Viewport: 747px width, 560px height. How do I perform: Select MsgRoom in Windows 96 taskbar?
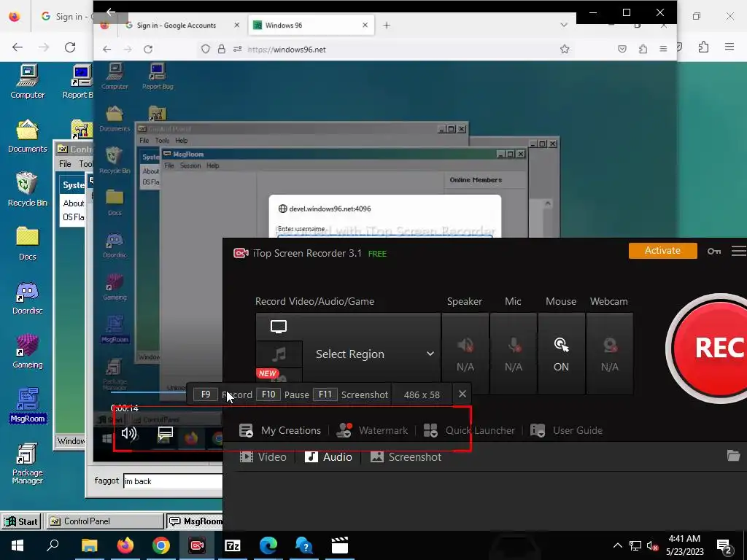[x=196, y=521]
